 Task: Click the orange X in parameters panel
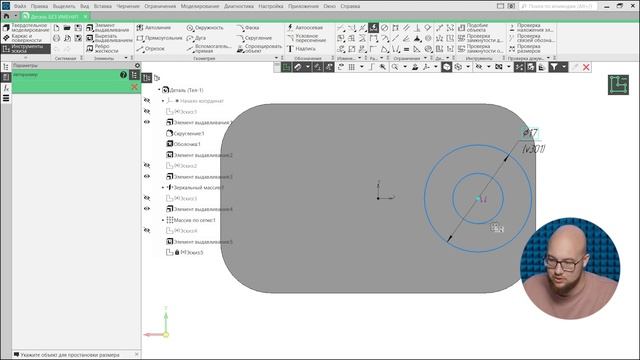click(134, 87)
